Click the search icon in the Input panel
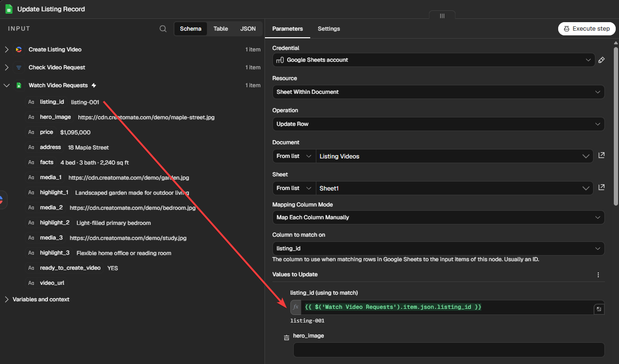 pyautogui.click(x=163, y=29)
